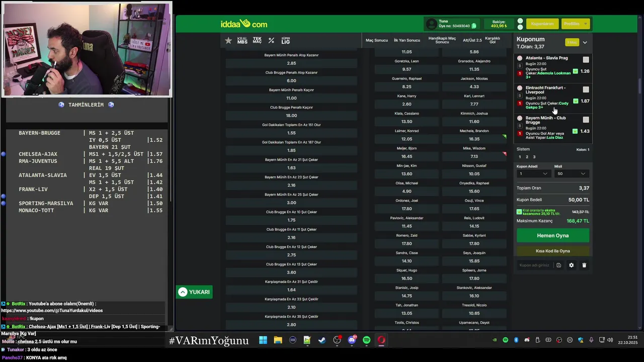The width and height of the screenshot is (644, 362).
Task: Select odds 4.90 for Olise, Michael
Action: 407,191
